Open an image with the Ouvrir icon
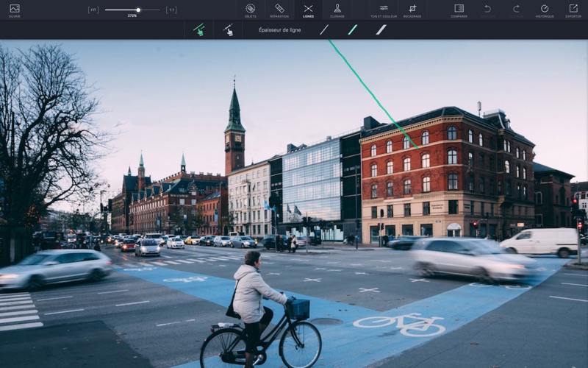Screen dimensions: 588x368 (14, 10)
